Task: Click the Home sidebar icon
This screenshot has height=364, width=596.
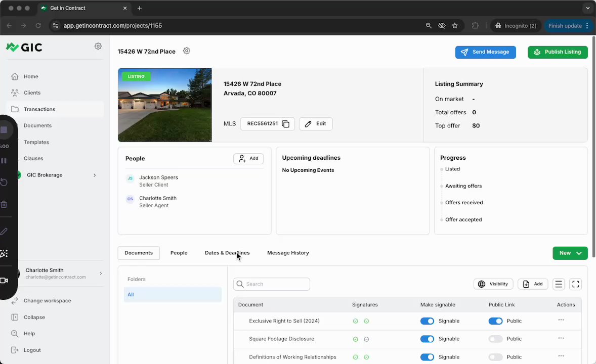Action: pyautogui.click(x=15, y=76)
